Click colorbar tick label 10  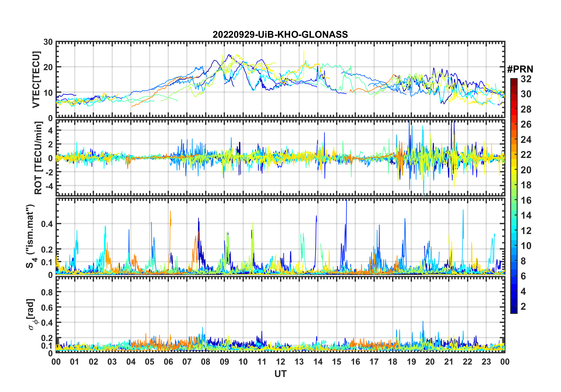pyautogui.click(x=526, y=246)
